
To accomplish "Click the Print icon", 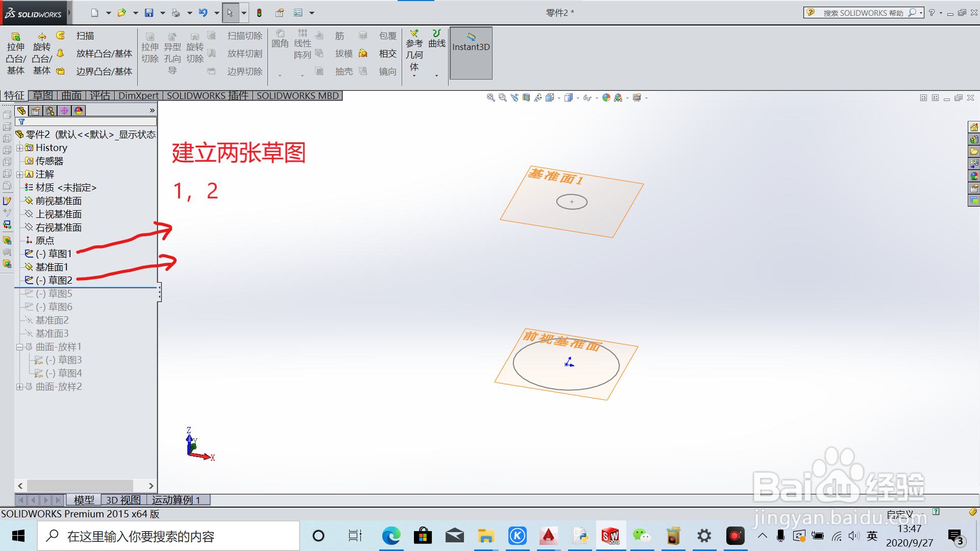I will coord(176,13).
